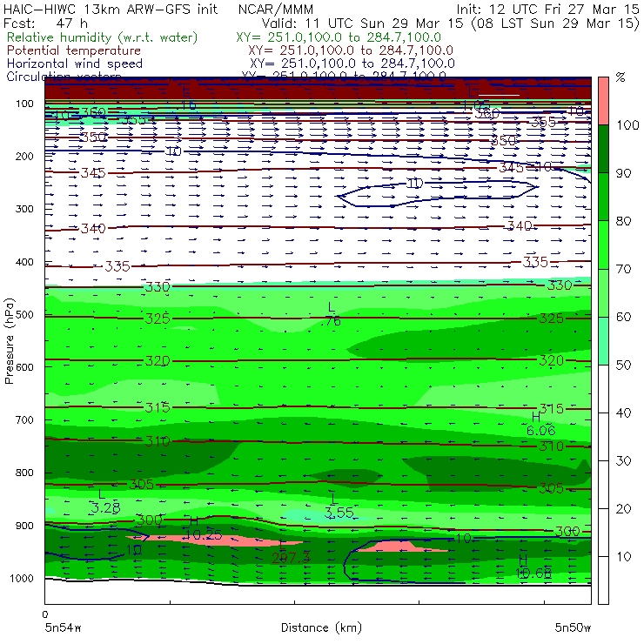Click the pressure axis '900' tick label

coord(24,526)
